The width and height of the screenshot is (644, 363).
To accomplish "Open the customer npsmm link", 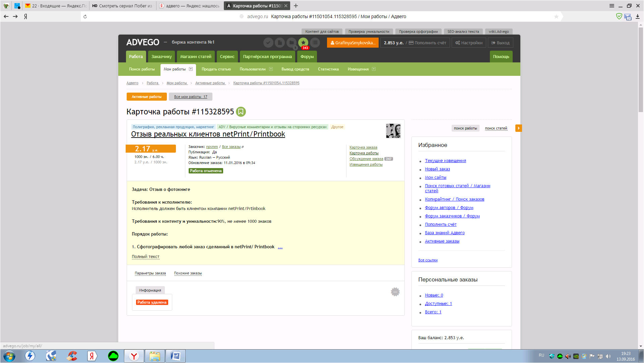I will (x=212, y=147).
